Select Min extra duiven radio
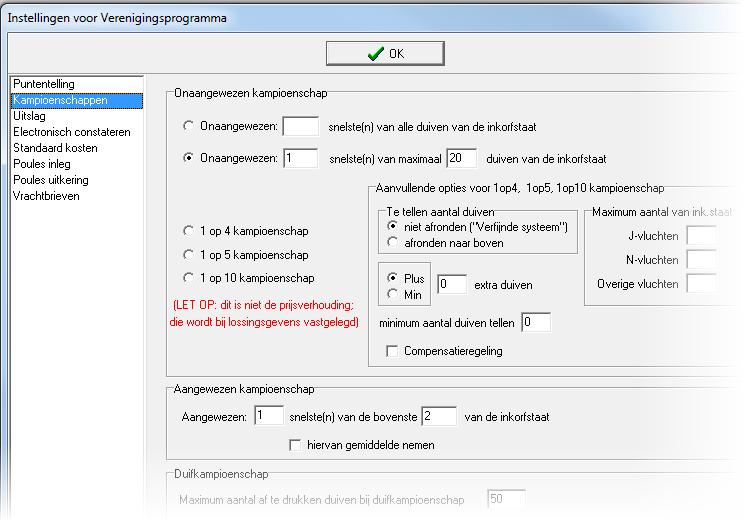The image size is (744, 522). point(392,294)
